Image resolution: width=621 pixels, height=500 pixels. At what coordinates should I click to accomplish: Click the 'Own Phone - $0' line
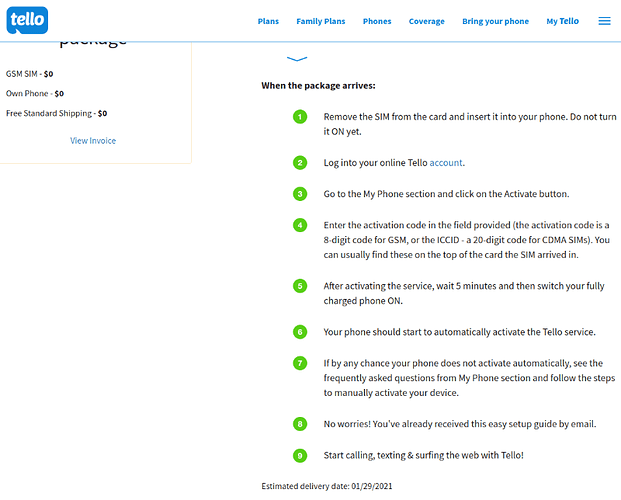[35, 94]
